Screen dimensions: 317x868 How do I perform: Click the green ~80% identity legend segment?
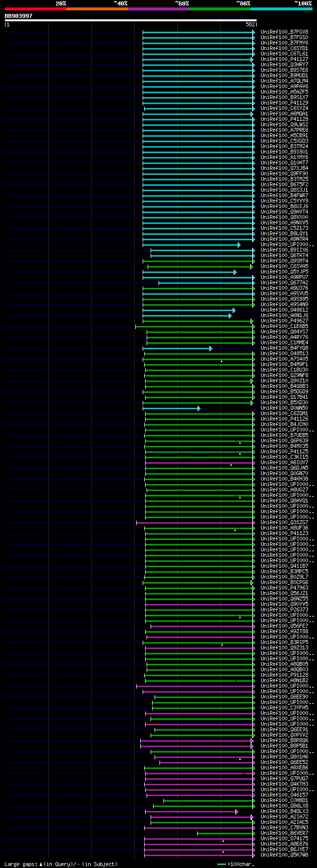(x=219, y=9)
